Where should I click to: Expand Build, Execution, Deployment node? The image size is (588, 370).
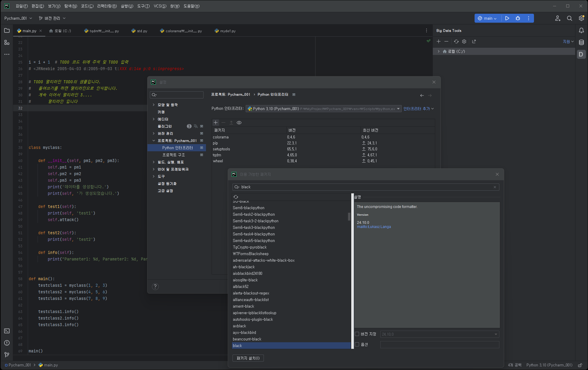[x=154, y=162]
